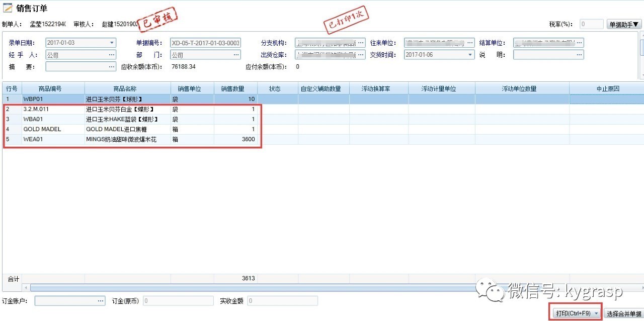Expand the 交货时间 date dropdown
The width and height of the screenshot is (644, 321).
(x=470, y=55)
